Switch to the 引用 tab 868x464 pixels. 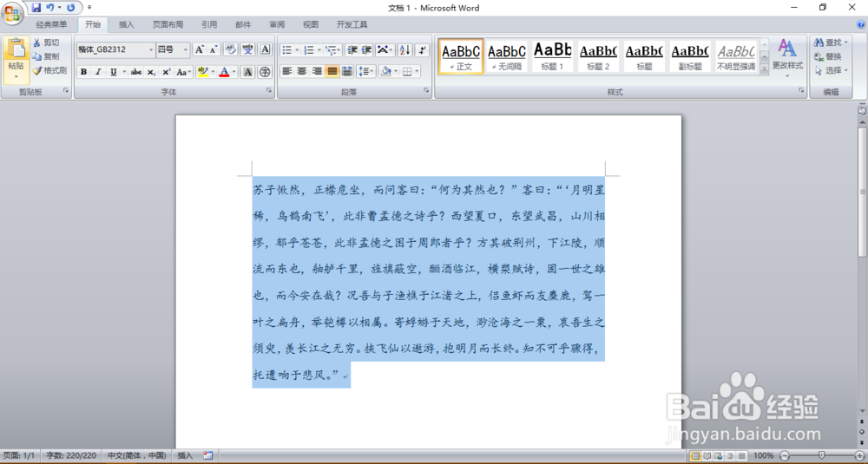(209, 24)
